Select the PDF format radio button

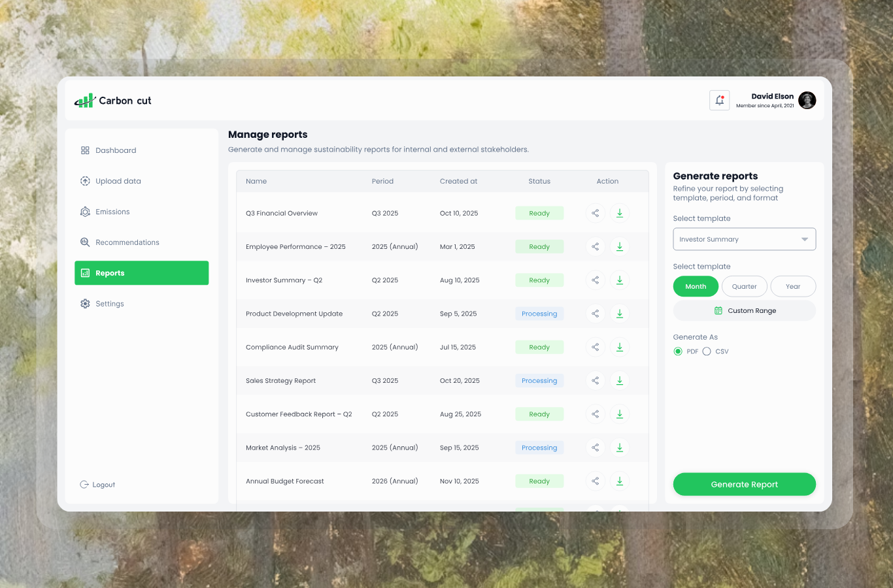(x=678, y=351)
